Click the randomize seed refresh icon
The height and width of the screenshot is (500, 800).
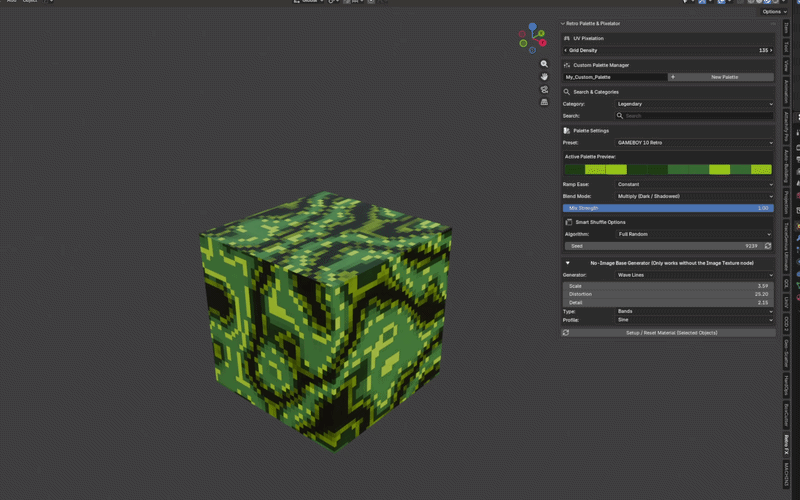767,246
